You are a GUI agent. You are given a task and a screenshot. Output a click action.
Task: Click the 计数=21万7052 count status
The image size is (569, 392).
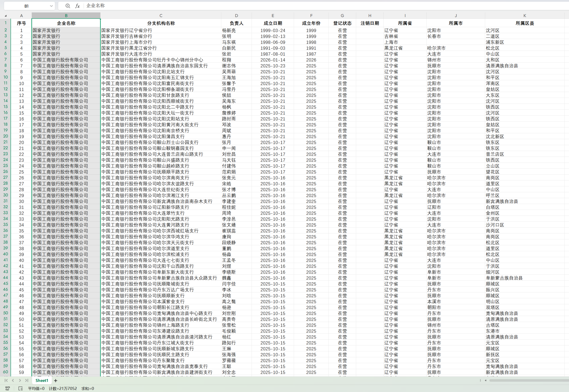63,388
